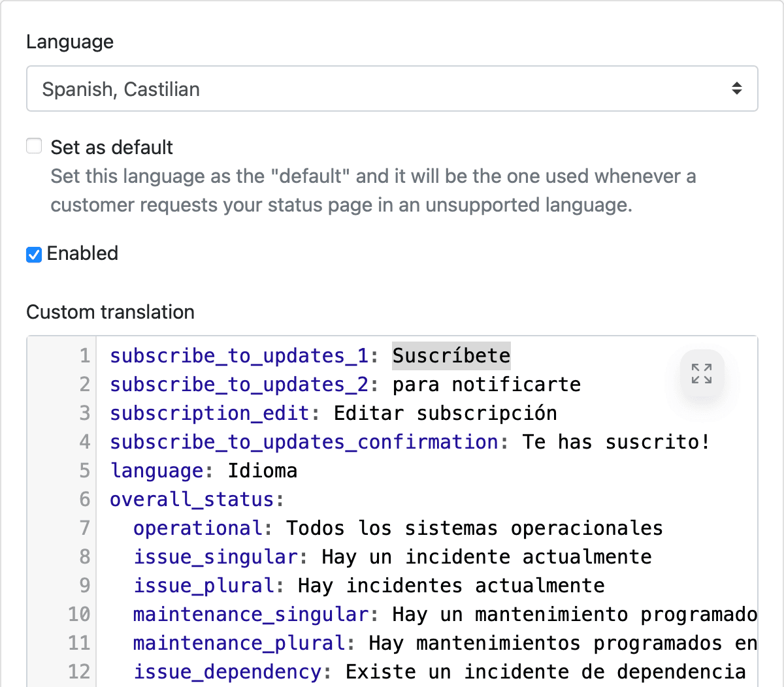Click the value Editar subscripción

(446, 413)
